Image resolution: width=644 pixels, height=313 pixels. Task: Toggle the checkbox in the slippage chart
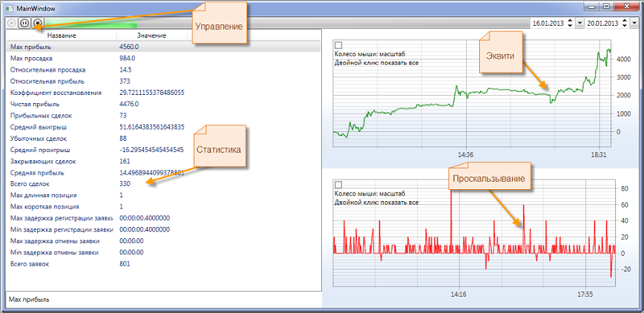click(x=338, y=185)
